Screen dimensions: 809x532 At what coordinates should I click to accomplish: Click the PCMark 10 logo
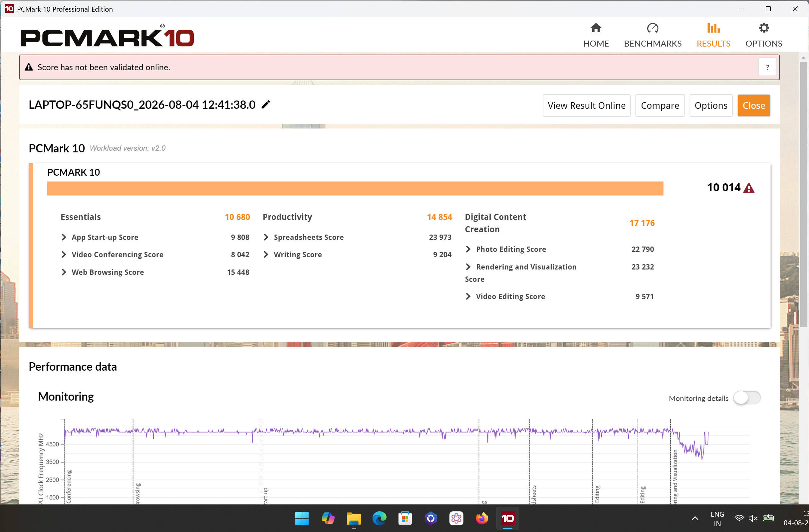tap(108, 36)
